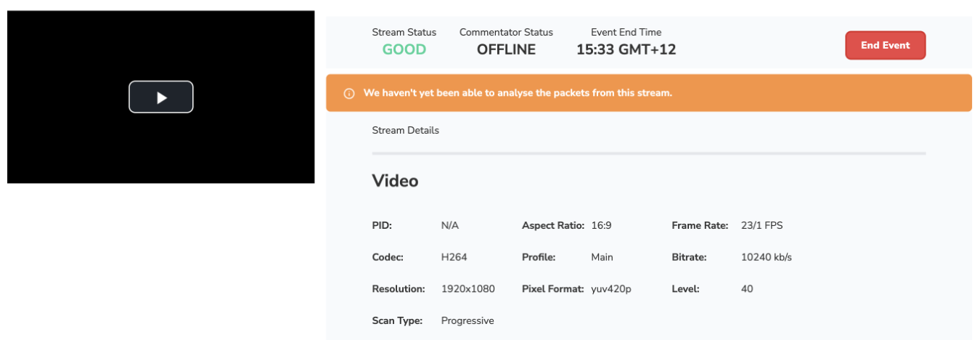
Task: Select the 23/1 FPS frame rate value
Action: pyautogui.click(x=761, y=225)
